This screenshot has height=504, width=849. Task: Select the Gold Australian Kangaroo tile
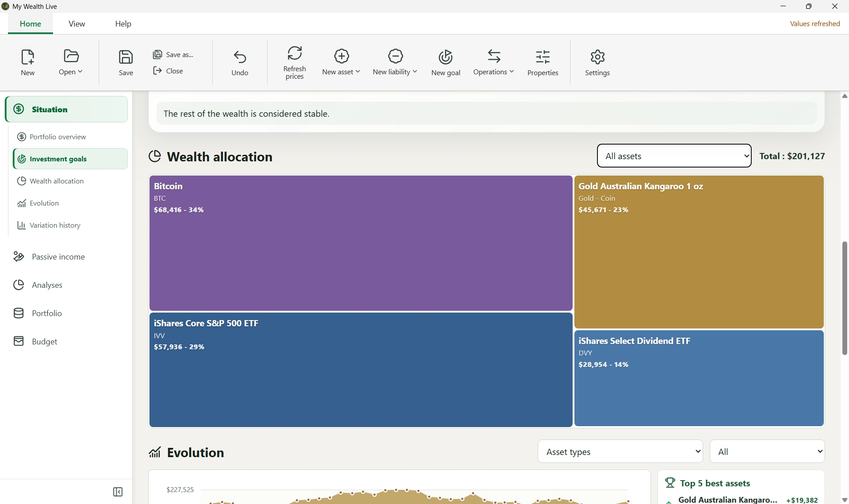point(699,252)
